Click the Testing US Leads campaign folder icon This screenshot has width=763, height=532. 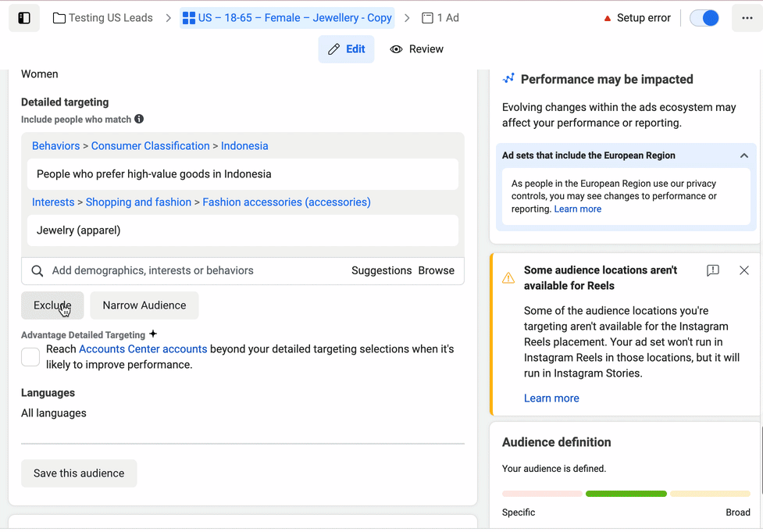tap(59, 18)
